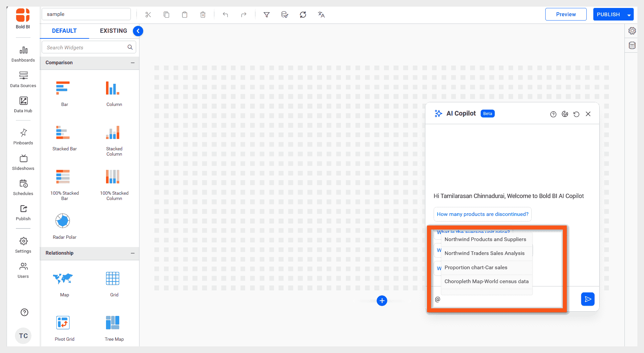Click the translate icon in the toolbar

coord(321,14)
